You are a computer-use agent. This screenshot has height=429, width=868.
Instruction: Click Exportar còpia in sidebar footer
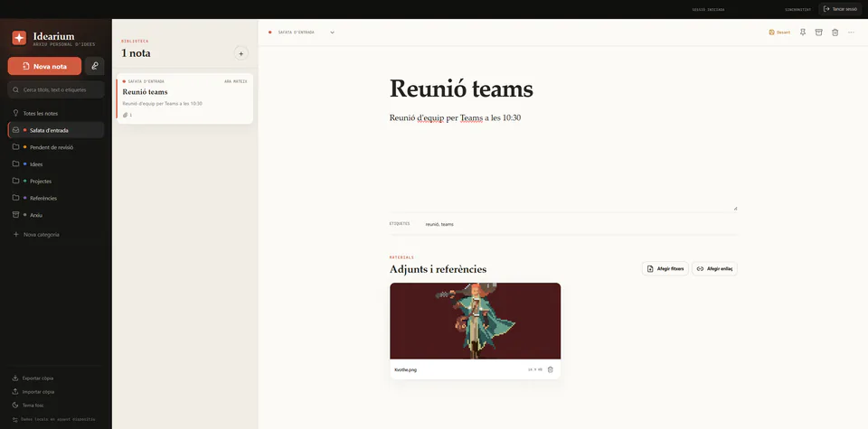tap(33, 378)
